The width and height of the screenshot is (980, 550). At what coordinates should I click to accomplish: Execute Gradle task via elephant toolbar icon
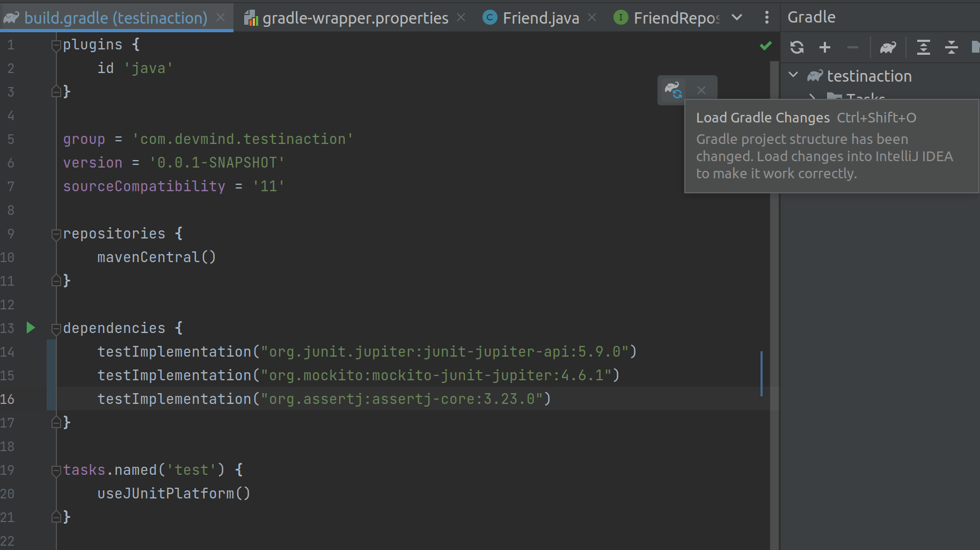click(x=888, y=47)
